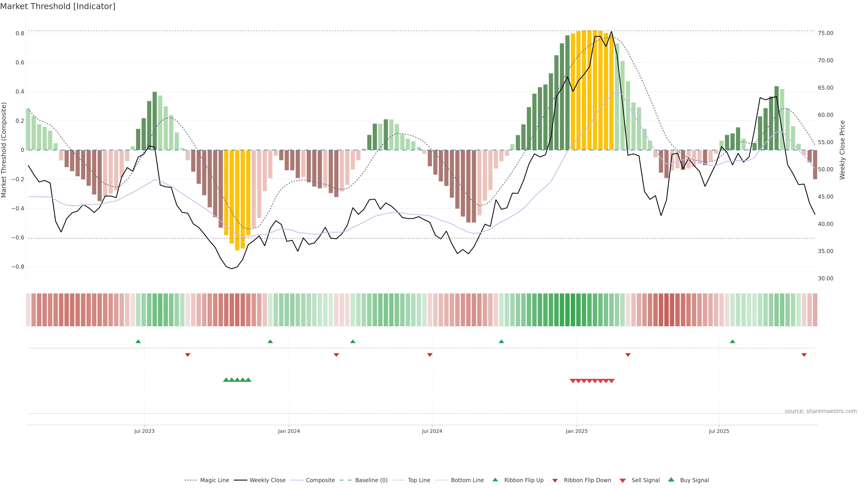Click the Jul 2024 x-axis label

point(432,431)
